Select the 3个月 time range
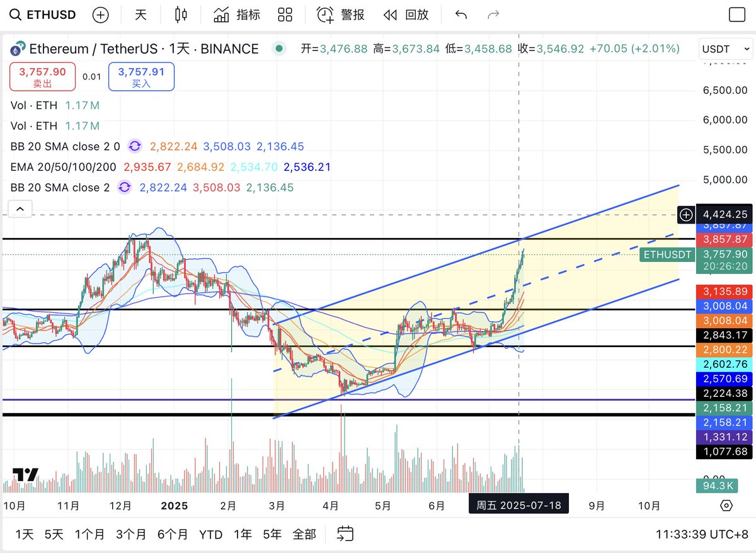This screenshot has height=553, width=756. coord(130,535)
